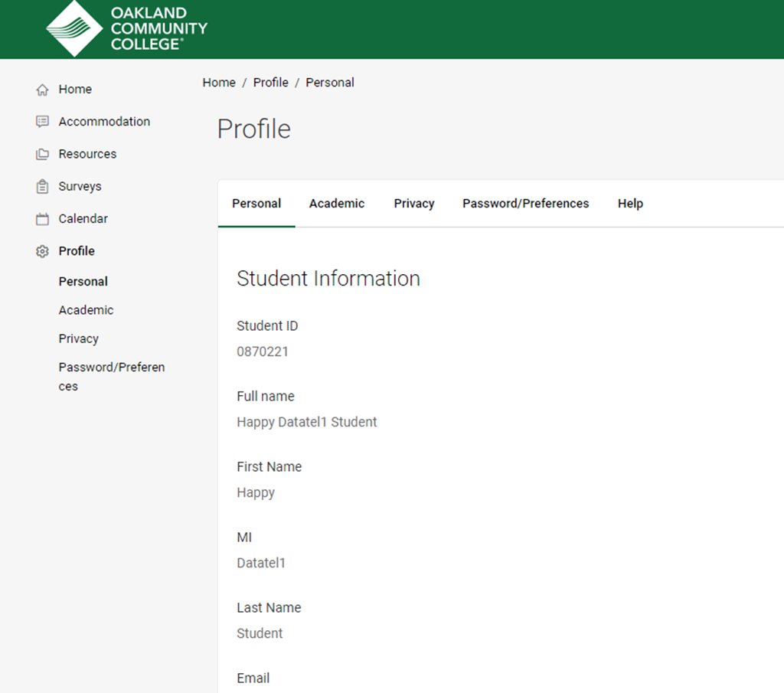The height and width of the screenshot is (693, 784).
Task: Open Password/Preferences in the sidebar
Action: point(112,377)
